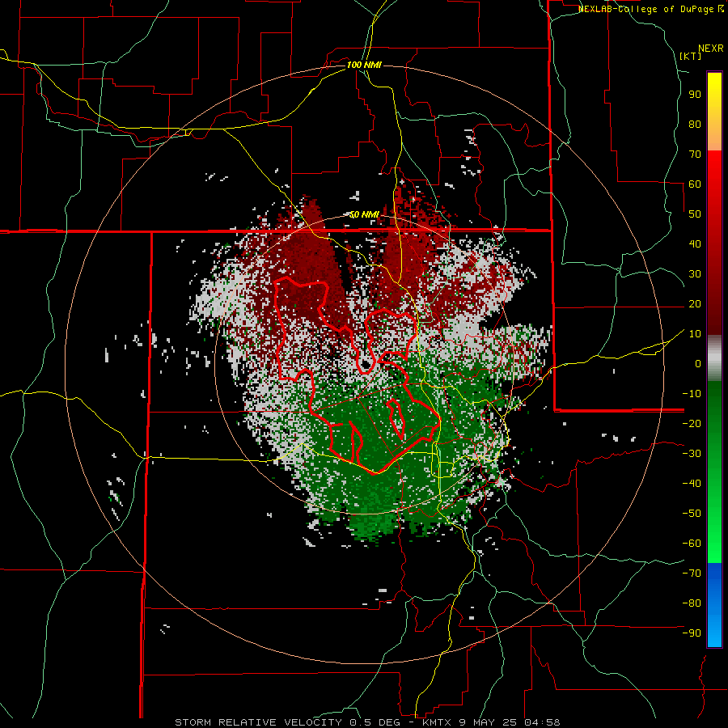Click the -80 value on the velocity scale
The width and height of the screenshot is (728, 728).
click(692, 603)
